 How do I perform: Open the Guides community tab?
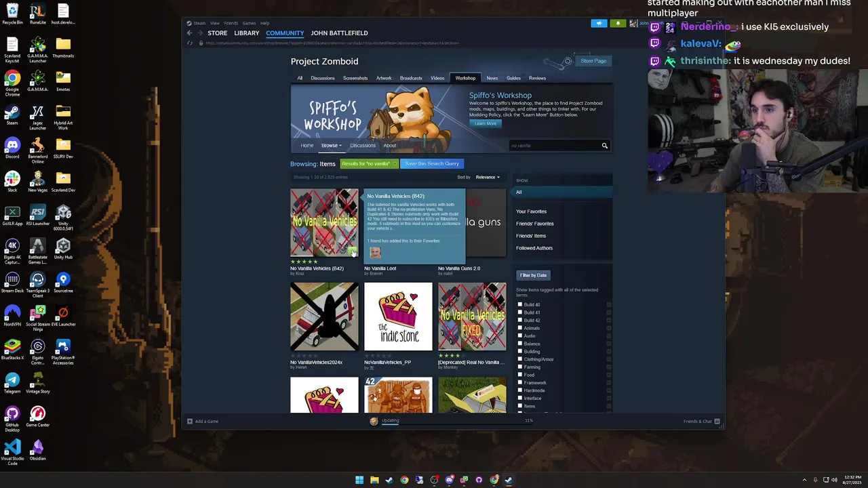pyautogui.click(x=513, y=78)
